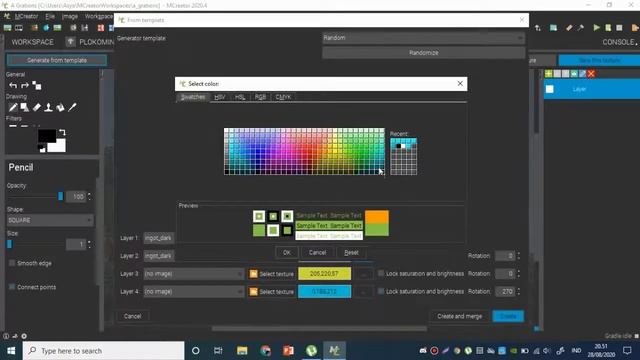
Task: Toggle Lock saturation and brightness for Layer 3
Action: (x=381, y=273)
